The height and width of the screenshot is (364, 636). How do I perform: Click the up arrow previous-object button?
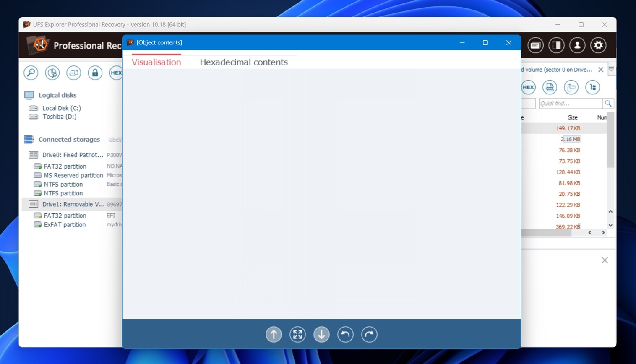pos(274,334)
